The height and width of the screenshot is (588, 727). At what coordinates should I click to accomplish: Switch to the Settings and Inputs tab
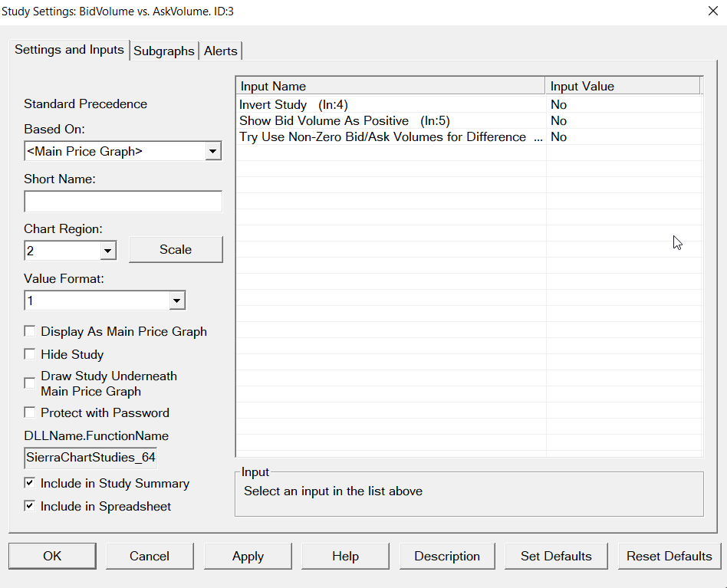point(69,50)
